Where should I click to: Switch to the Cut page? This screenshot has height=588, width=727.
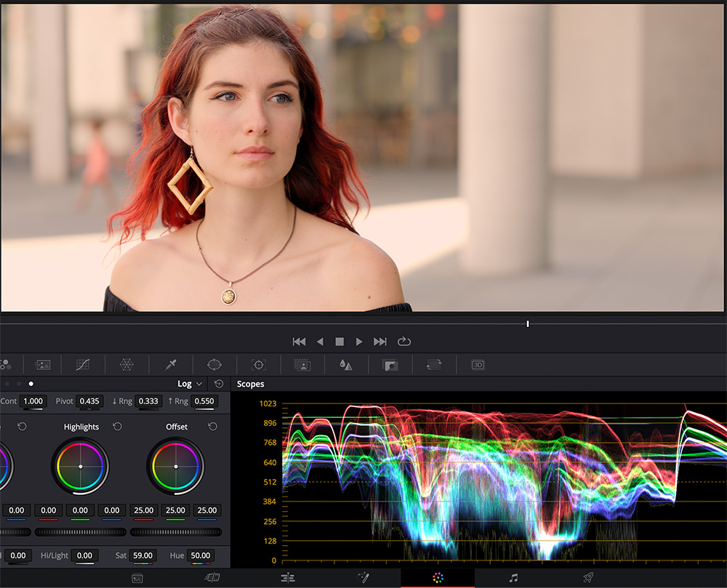(212, 578)
